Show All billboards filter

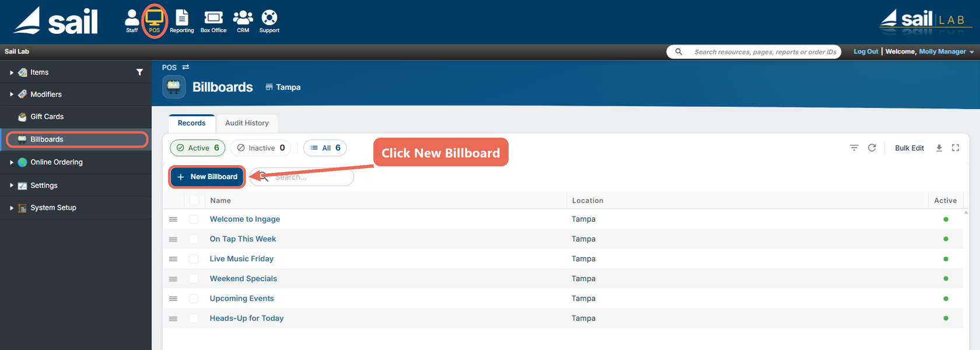click(x=325, y=148)
